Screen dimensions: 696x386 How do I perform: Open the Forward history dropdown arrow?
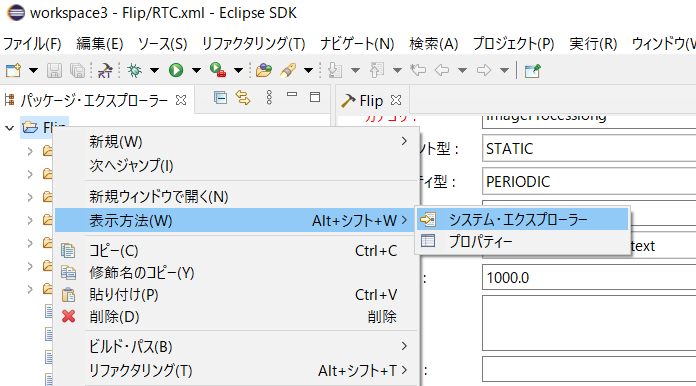click(504, 71)
